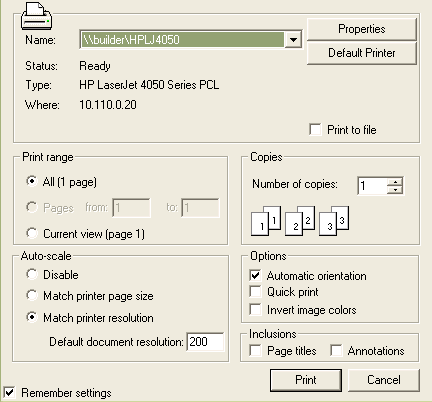This screenshot has width=432, height=402.
Task: Click the Default Printer button
Action: tap(362, 53)
